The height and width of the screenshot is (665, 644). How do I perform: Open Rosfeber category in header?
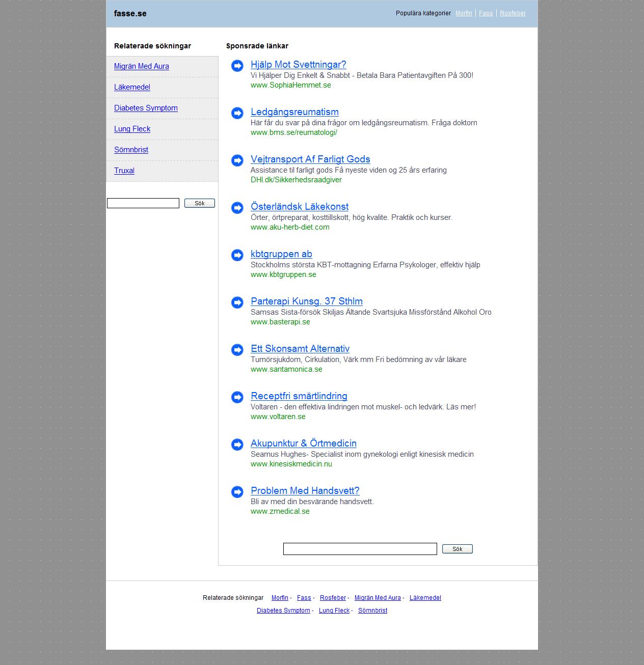point(513,13)
